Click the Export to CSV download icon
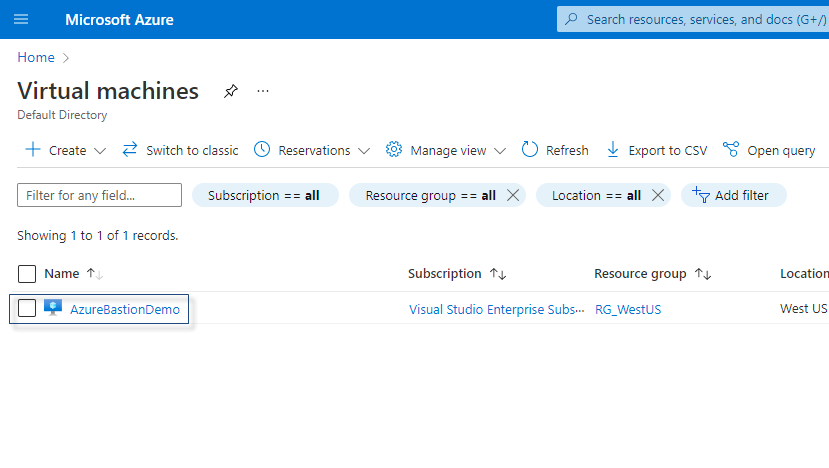The height and width of the screenshot is (468, 829). [x=613, y=150]
